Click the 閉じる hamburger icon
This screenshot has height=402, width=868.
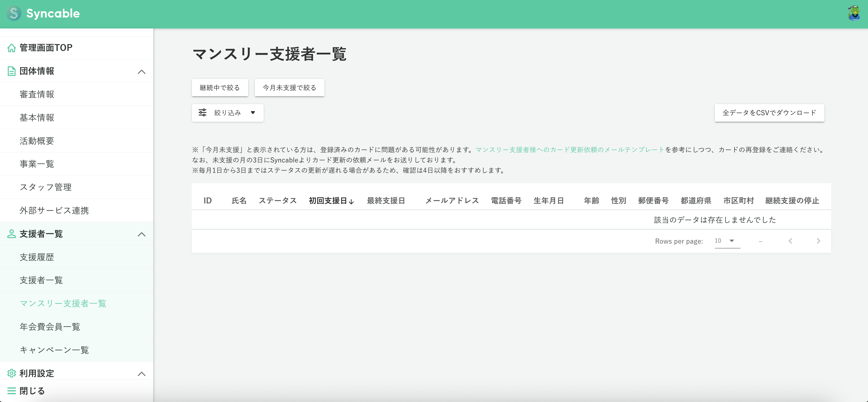tap(12, 390)
